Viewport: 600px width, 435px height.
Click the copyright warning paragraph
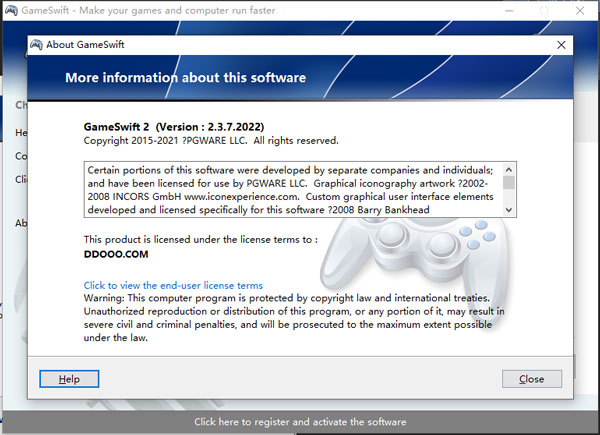coord(294,318)
